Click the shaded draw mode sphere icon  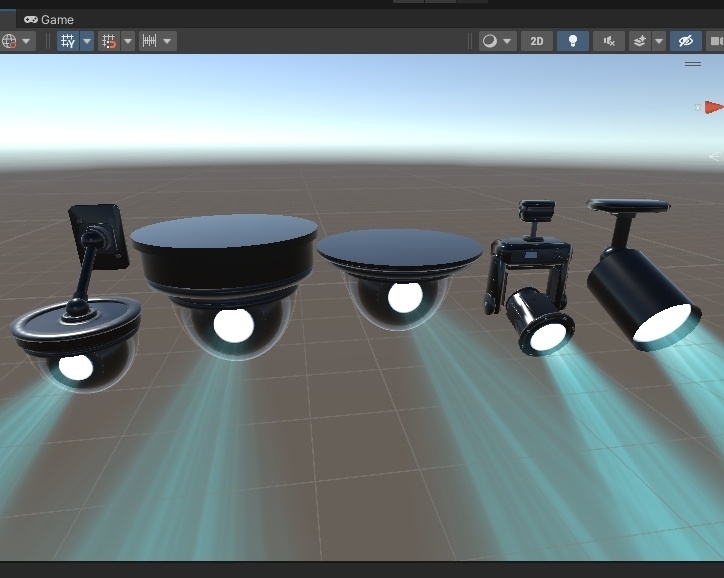(x=489, y=41)
